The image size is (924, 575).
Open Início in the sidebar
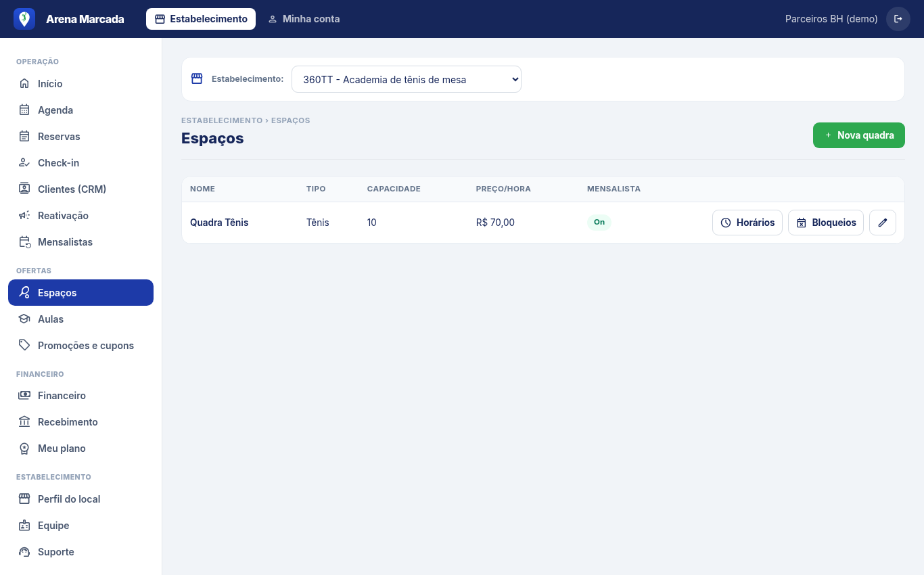click(80, 84)
